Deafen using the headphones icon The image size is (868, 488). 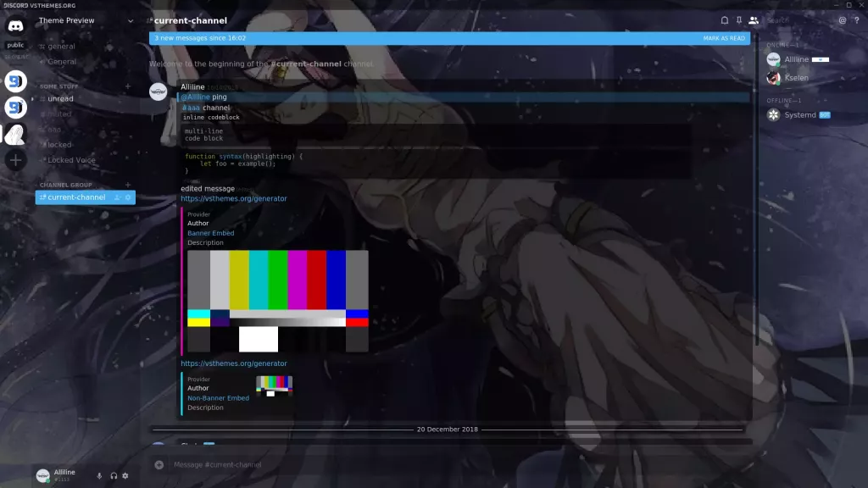point(114,475)
